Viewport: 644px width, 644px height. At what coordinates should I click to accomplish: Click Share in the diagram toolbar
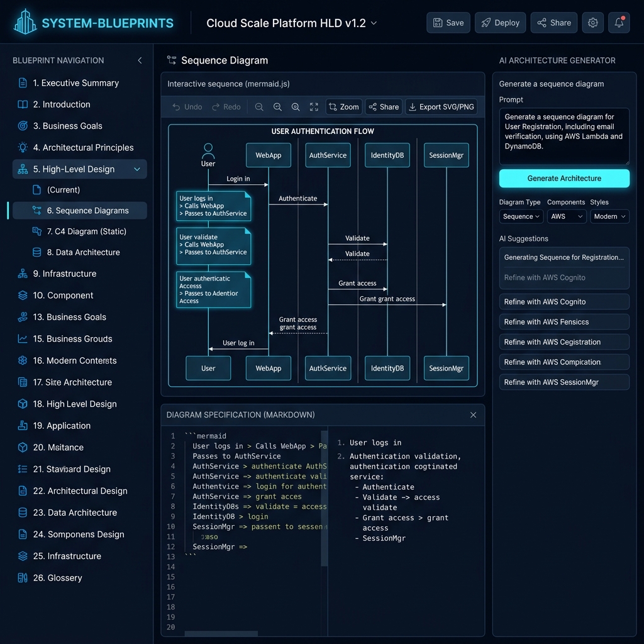click(x=384, y=107)
